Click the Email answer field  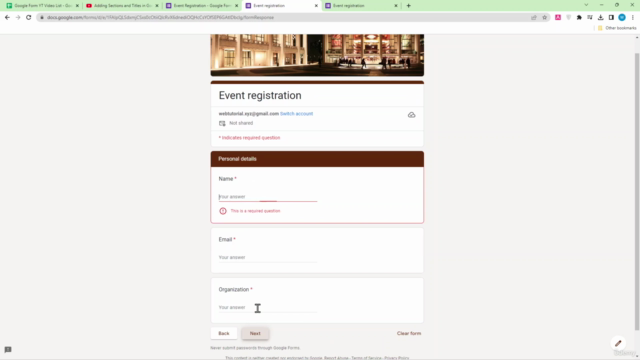[x=268, y=258]
